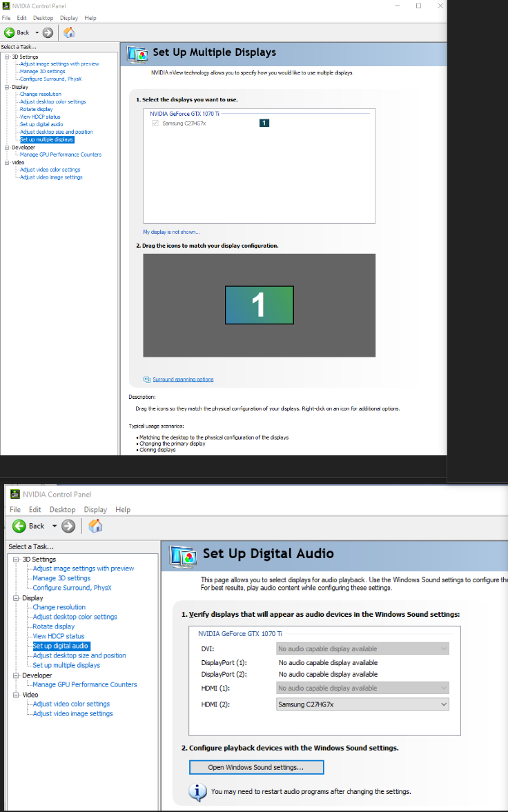Click Forward arrow in bottom NVIDIA window

[x=68, y=526]
